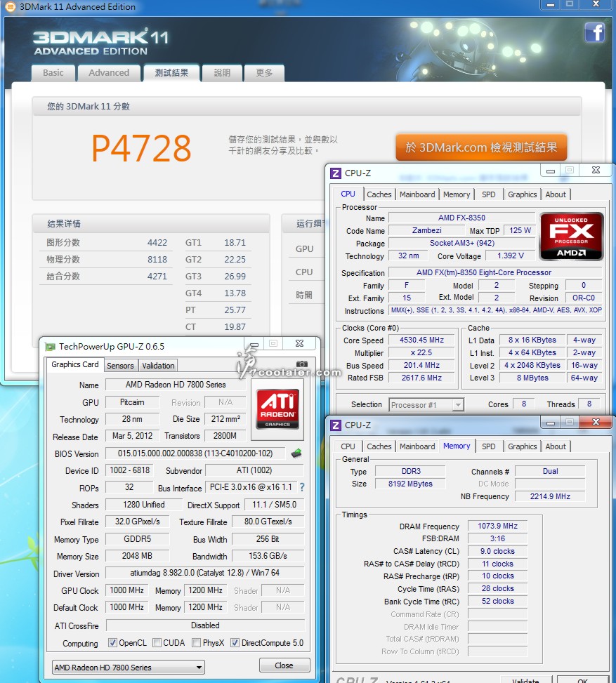
Task: Close the lower CPU-Z Memory window
Action: click(x=596, y=422)
